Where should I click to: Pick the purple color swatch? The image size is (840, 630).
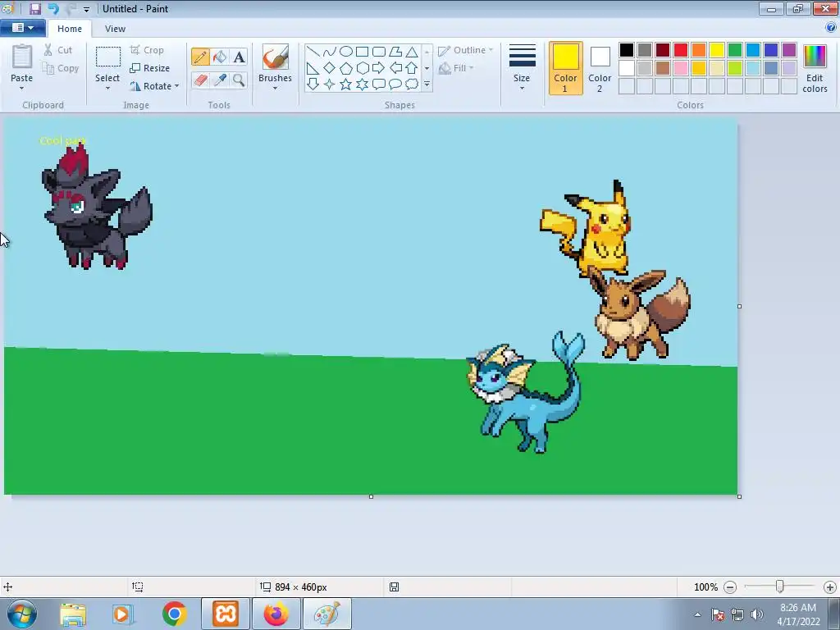(789, 50)
